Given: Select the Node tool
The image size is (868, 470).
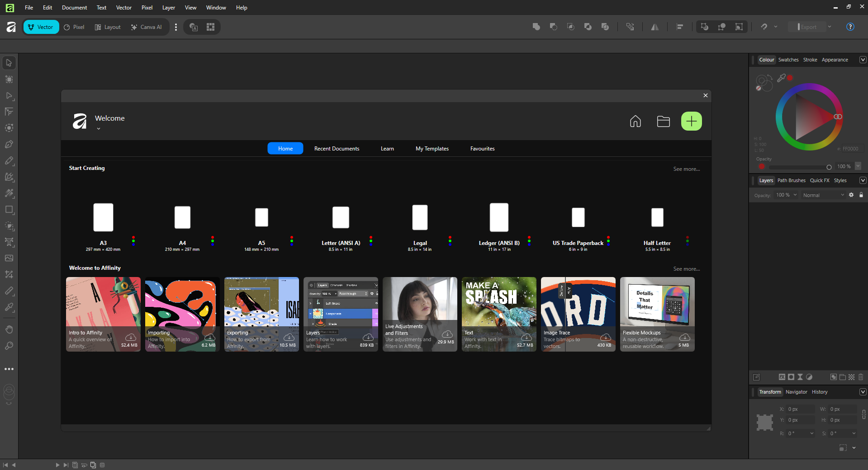Looking at the screenshot, I should pyautogui.click(x=9, y=96).
